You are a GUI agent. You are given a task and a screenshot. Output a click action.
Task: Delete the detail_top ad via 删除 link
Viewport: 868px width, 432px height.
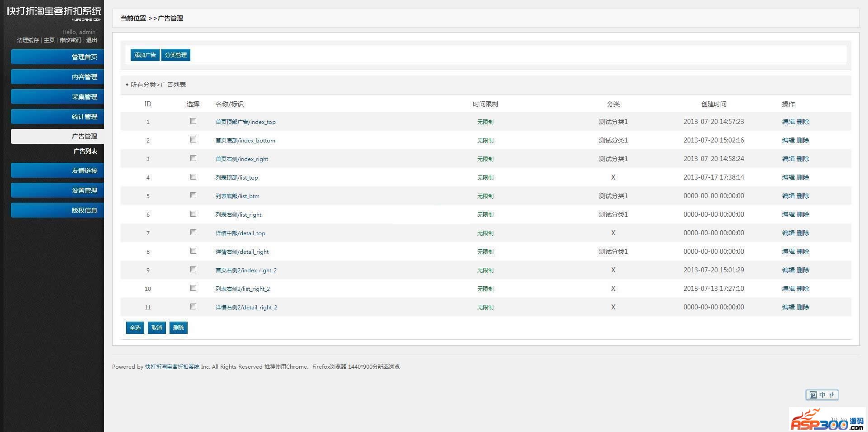(803, 233)
